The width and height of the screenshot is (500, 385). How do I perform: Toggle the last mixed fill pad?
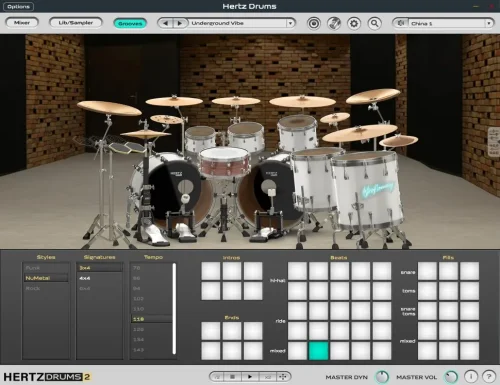(469, 351)
